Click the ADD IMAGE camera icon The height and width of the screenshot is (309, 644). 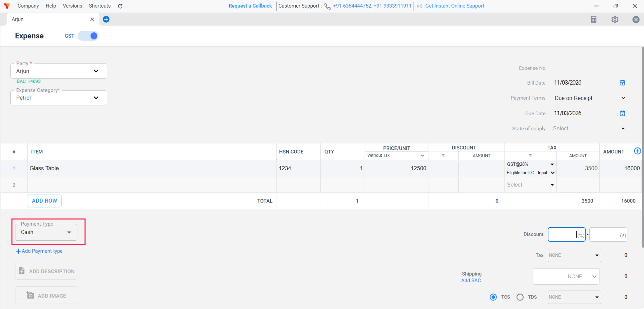(30, 295)
